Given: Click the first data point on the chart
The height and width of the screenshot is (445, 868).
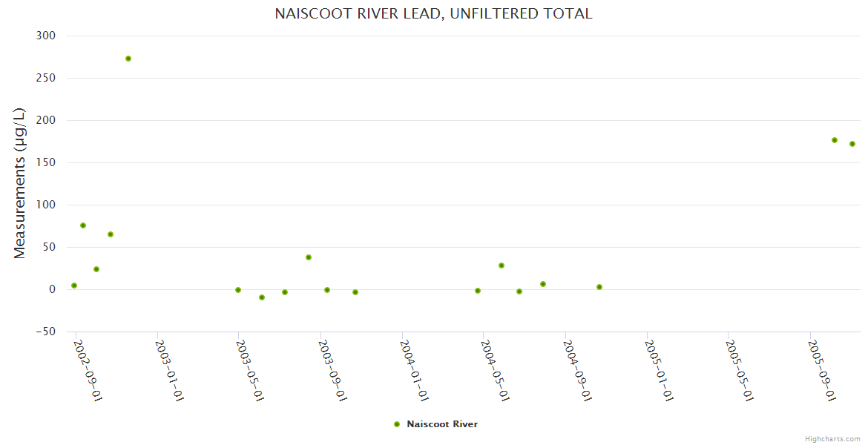Looking at the screenshot, I should click(74, 286).
